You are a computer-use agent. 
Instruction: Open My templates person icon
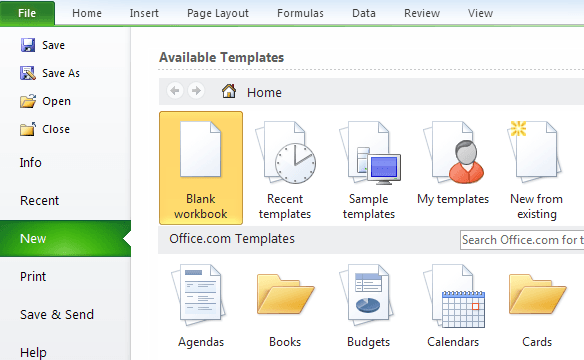[x=453, y=152]
